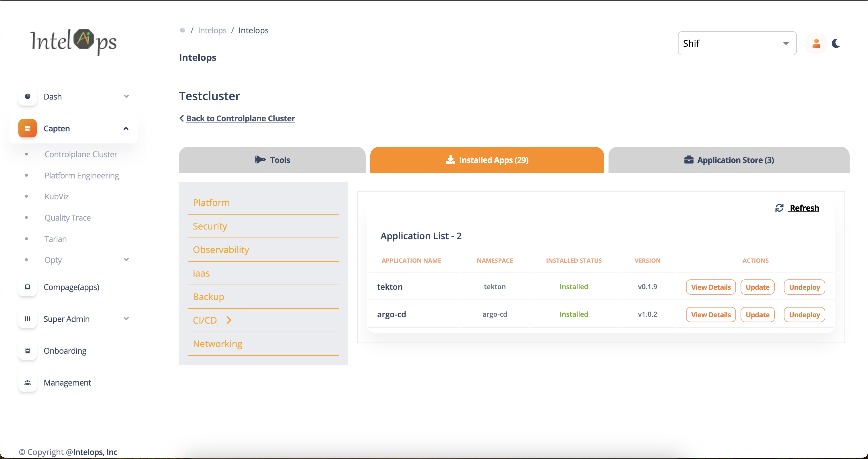The image size is (868, 459).
Task: Update the tekton application
Action: coord(757,287)
